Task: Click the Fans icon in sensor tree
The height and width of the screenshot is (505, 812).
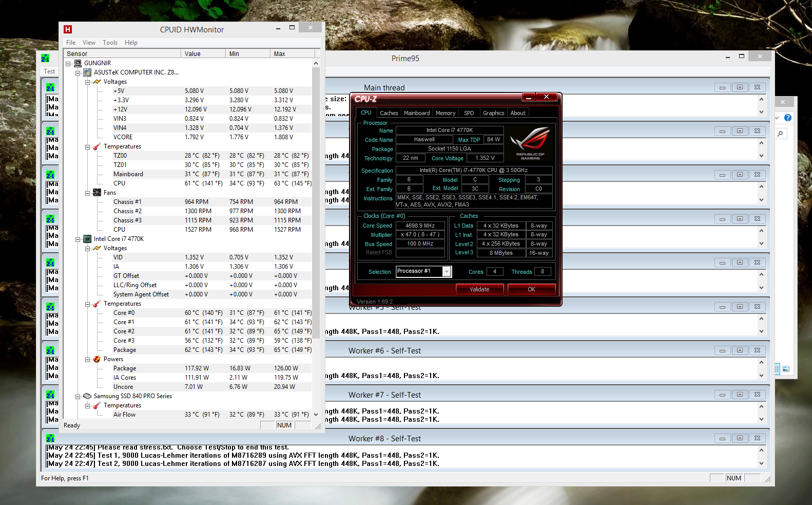Action: [x=97, y=193]
